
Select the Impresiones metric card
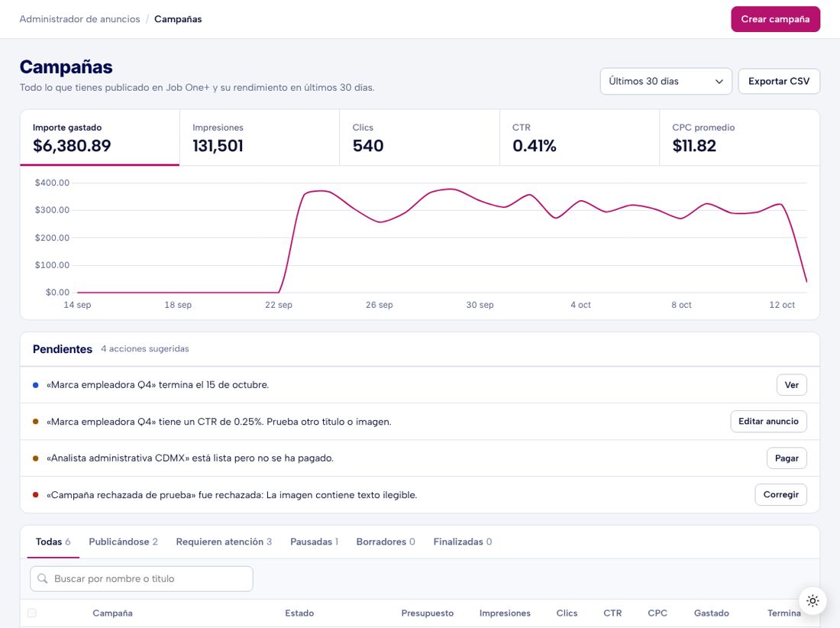260,138
